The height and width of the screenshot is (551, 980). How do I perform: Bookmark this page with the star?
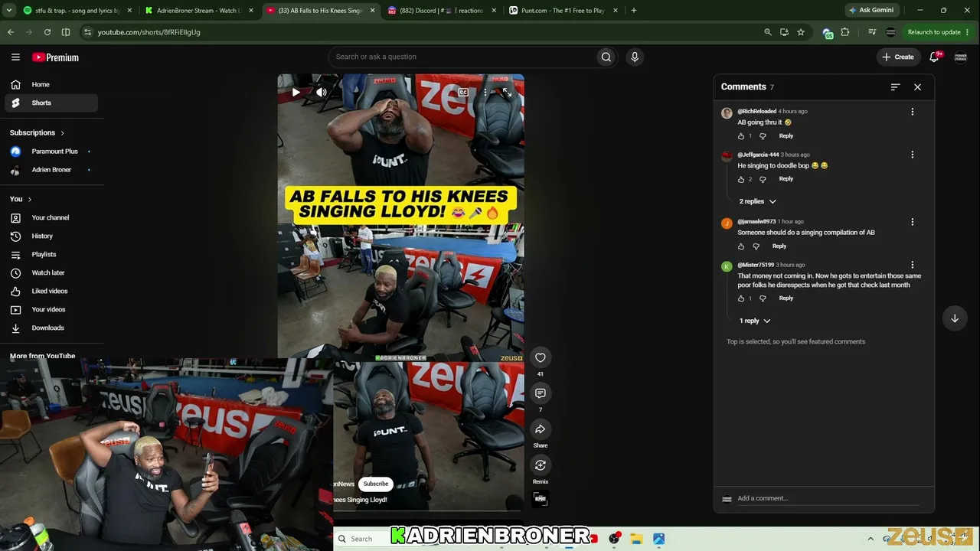pyautogui.click(x=801, y=32)
